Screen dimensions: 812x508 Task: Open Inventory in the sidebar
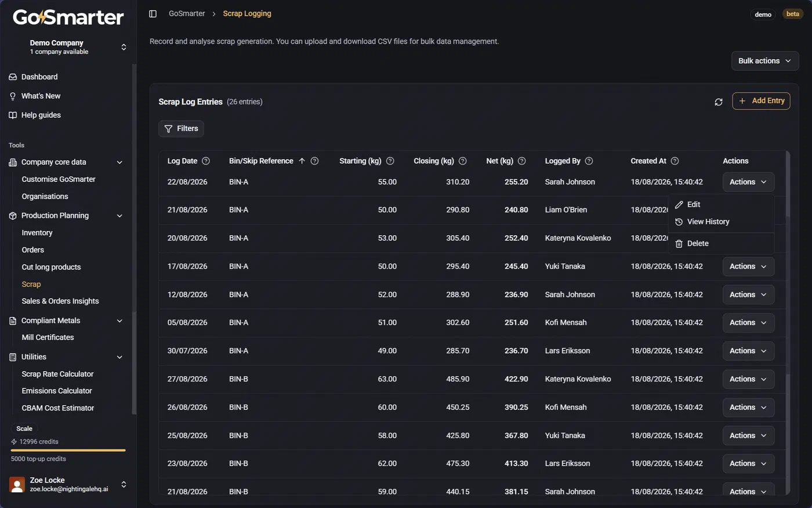(x=37, y=233)
